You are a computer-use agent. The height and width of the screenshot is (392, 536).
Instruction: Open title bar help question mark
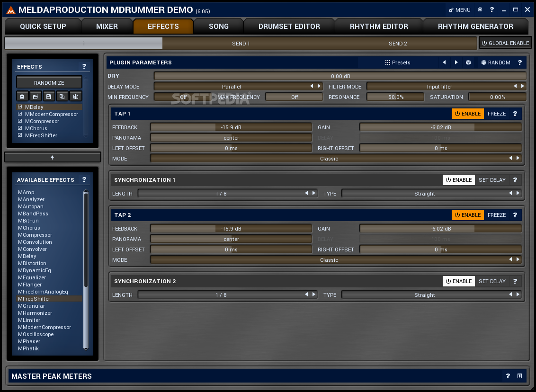pyautogui.click(x=492, y=9)
